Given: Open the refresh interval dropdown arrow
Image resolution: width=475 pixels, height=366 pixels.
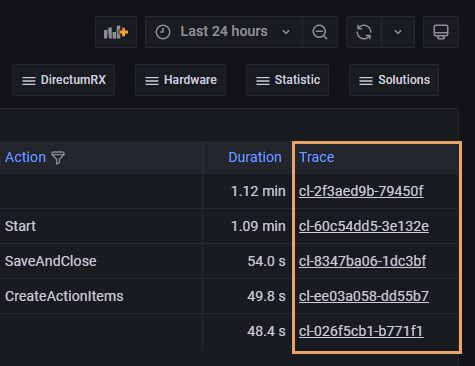Looking at the screenshot, I should coord(398,32).
